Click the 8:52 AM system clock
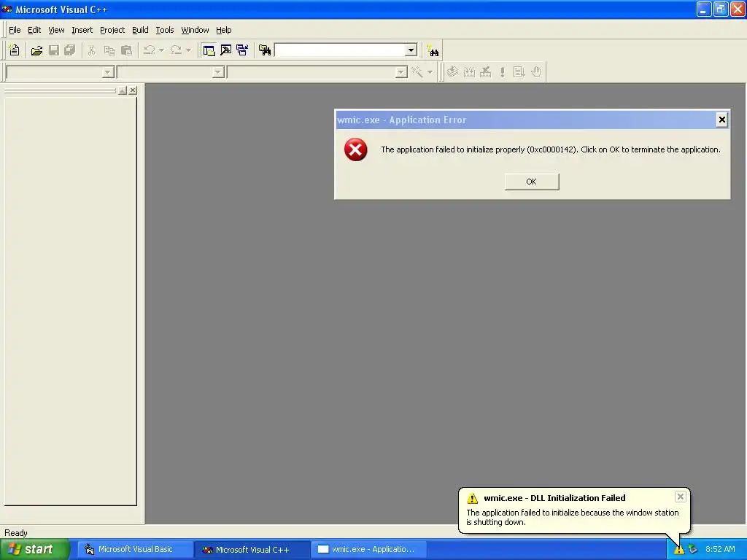Viewport: 747px width, 560px height. [720, 549]
